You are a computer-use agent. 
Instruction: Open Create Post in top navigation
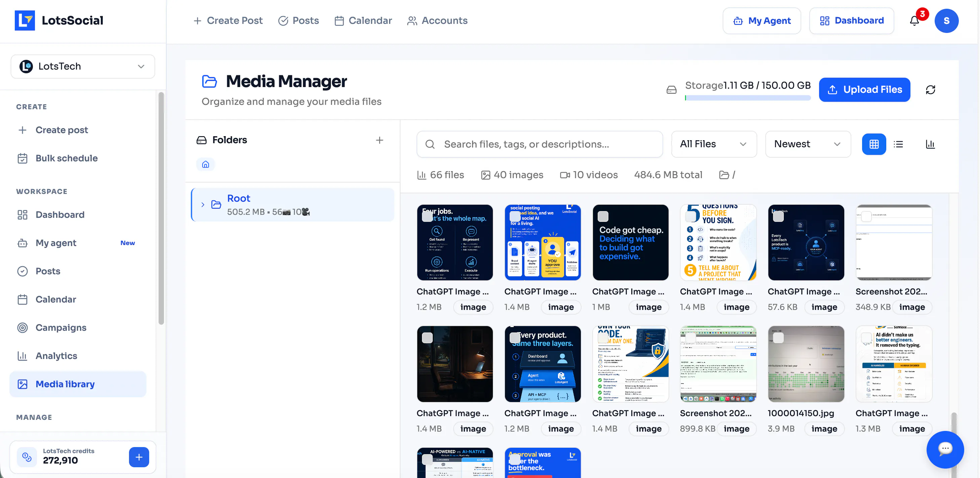click(228, 21)
